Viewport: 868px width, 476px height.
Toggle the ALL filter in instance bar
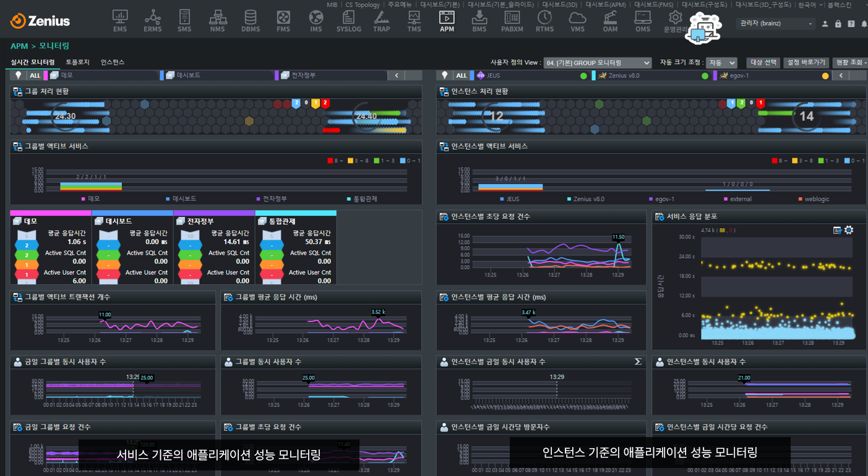coord(462,75)
